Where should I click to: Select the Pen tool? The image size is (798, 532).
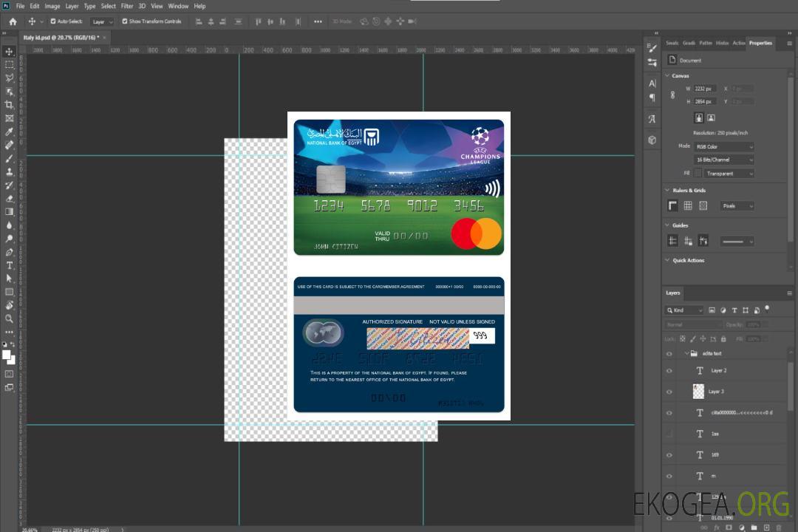point(9,252)
